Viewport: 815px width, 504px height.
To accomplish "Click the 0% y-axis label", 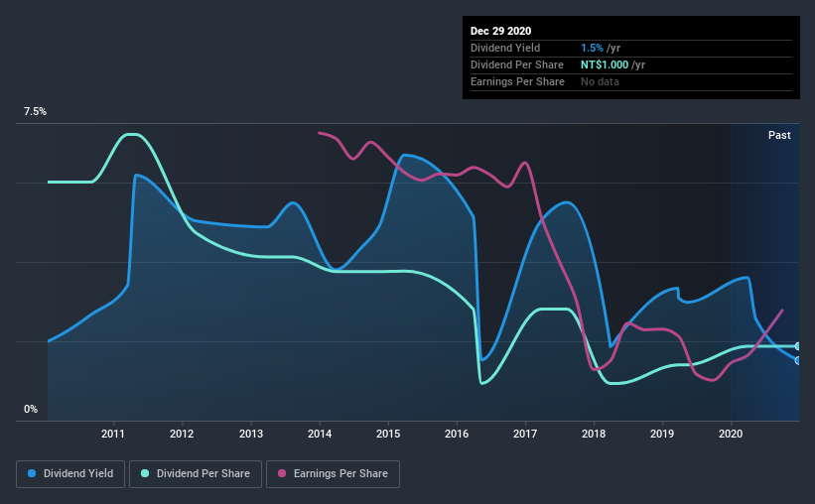I will [31, 410].
